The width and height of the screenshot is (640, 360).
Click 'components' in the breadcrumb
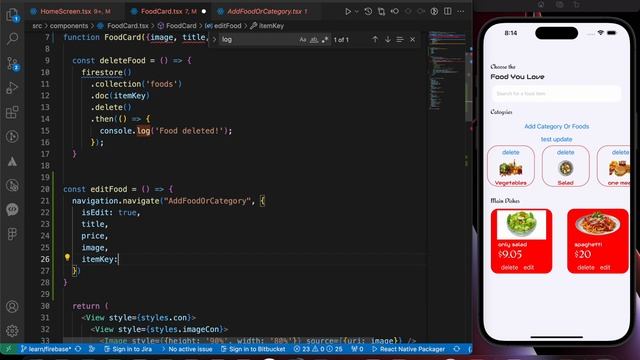click(x=69, y=26)
